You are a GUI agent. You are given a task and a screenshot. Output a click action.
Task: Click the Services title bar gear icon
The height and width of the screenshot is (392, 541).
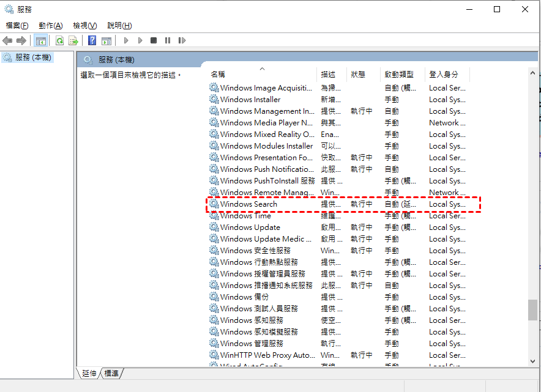(x=9, y=9)
